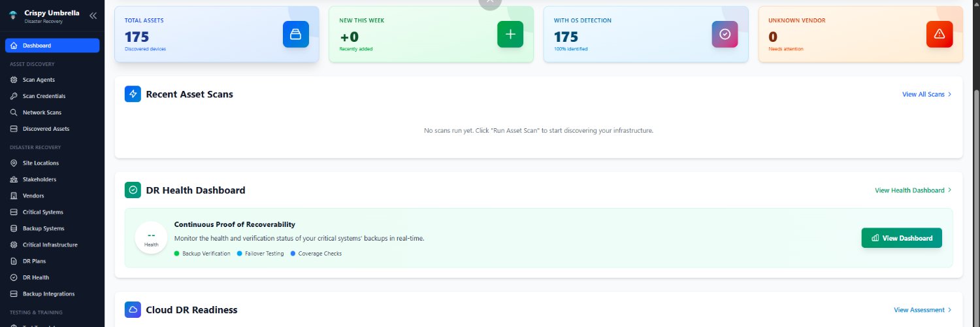Click the Site Locations pin icon
The width and height of the screenshot is (980, 327).
coord(14,163)
